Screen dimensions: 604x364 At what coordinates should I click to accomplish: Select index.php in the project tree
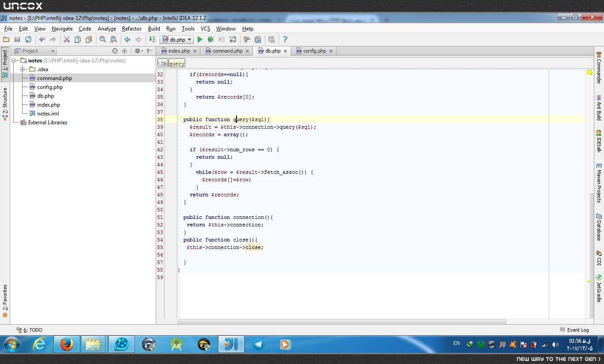click(49, 105)
